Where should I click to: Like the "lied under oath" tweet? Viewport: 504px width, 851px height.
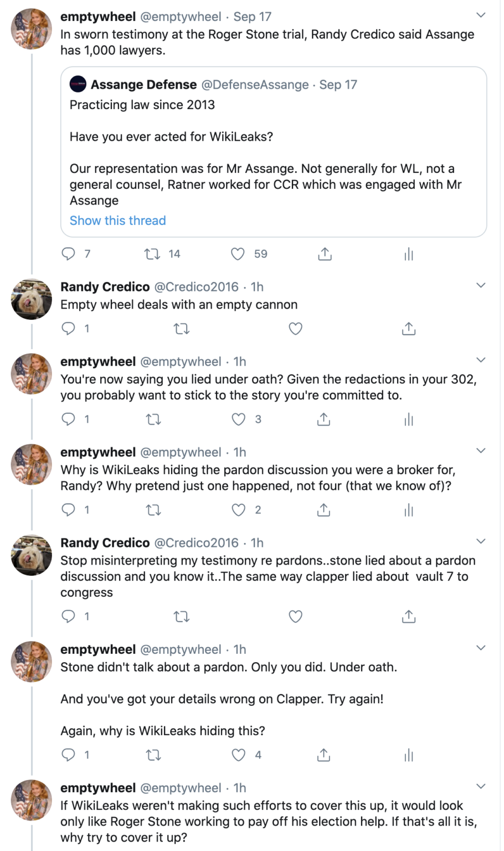[238, 419]
